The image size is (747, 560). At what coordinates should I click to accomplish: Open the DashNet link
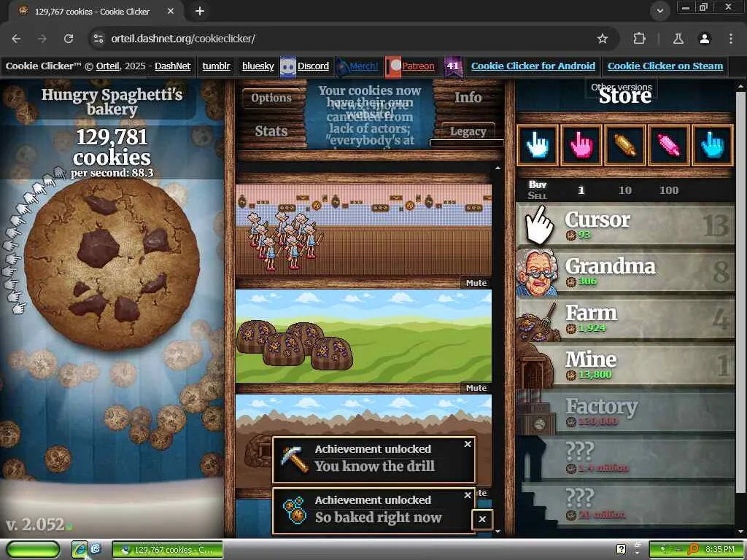click(172, 66)
